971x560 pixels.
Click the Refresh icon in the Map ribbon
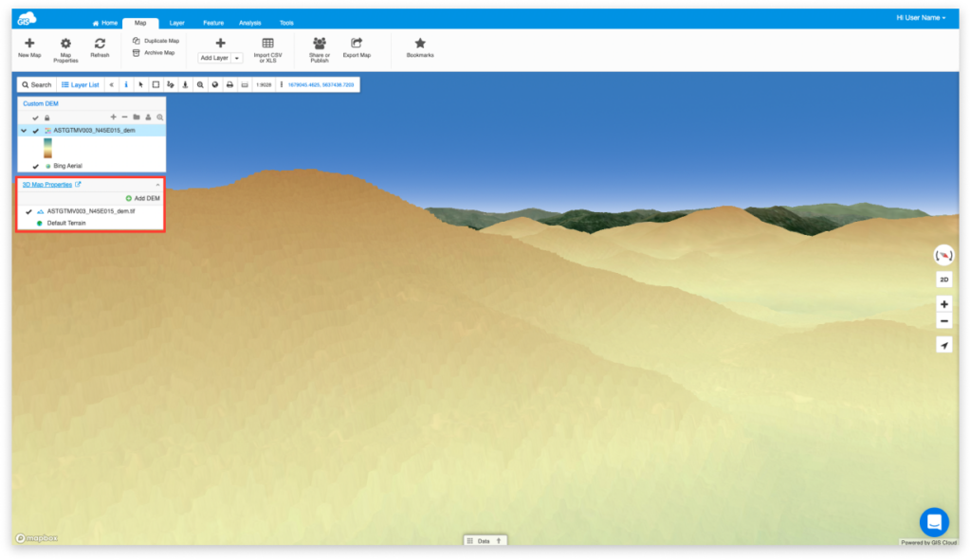[x=98, y=45]
